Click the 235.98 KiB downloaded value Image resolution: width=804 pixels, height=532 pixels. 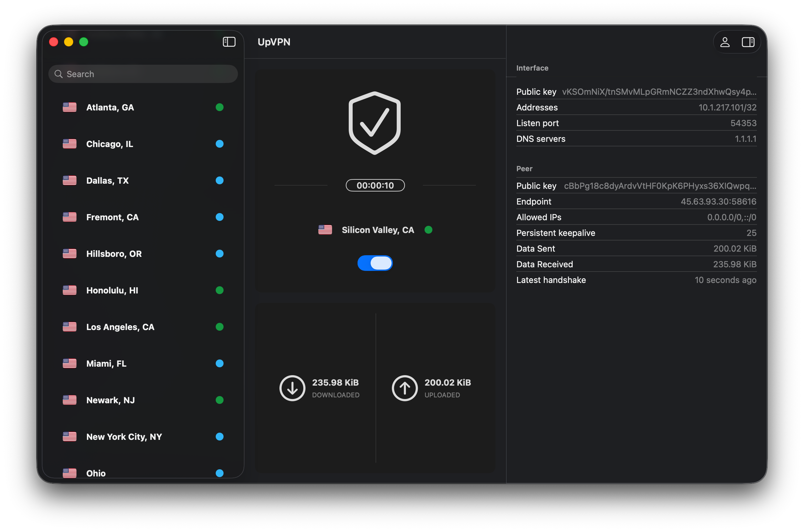(x=335, y=383)
